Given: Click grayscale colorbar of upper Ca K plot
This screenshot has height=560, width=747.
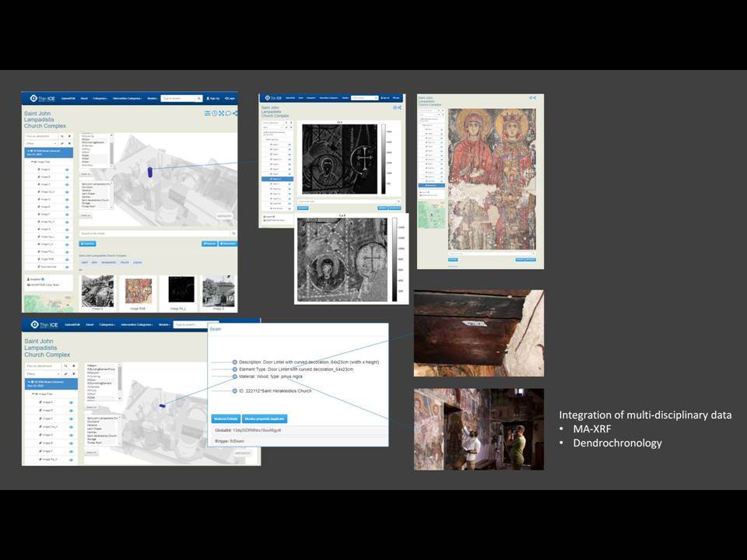Looking at the screenshot, I should point(383,159).
